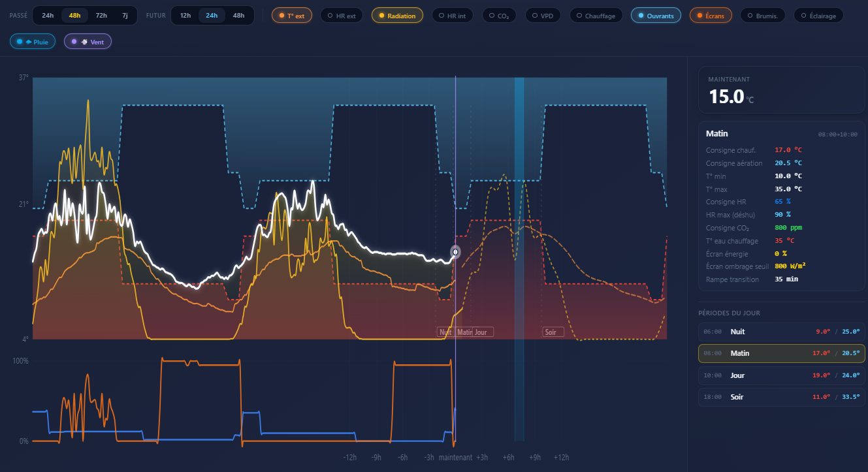Click the +6h axis label

[x=509, y=458]
